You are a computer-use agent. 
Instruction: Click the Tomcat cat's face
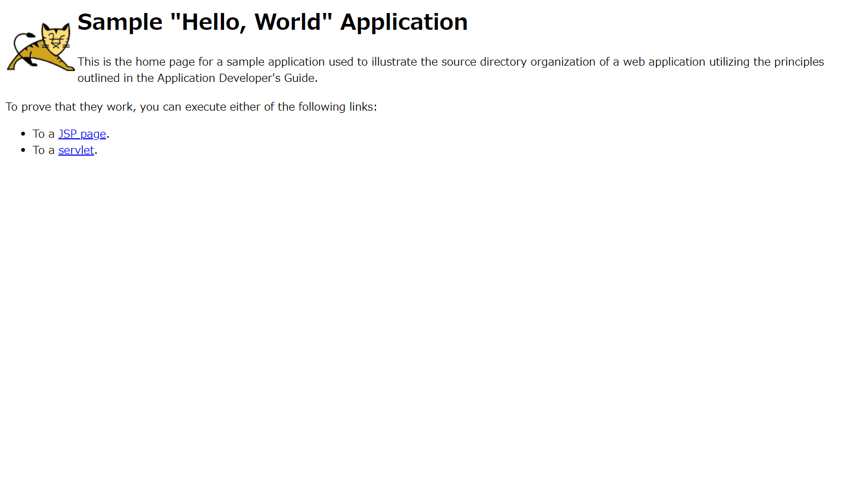coord(56,39)
